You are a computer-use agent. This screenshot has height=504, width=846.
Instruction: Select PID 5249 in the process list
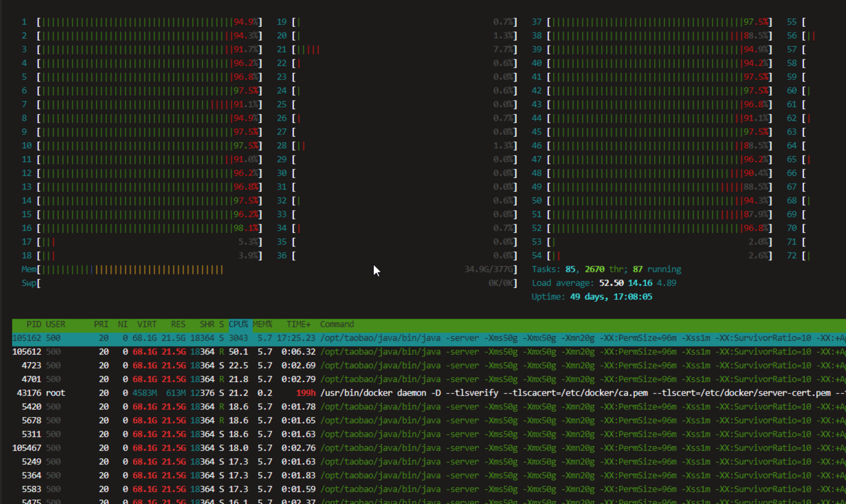[x=428, y=462]
